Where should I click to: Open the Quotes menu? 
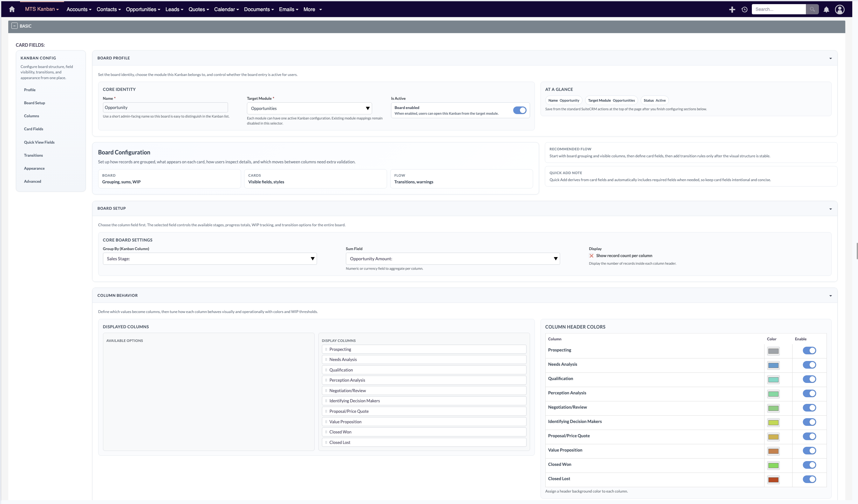click(199, 10)
